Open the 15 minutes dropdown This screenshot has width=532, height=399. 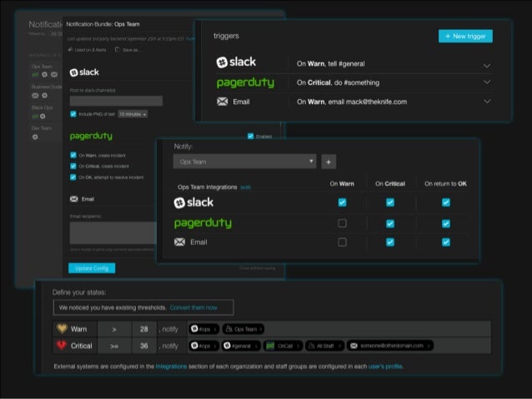point(133,114)
